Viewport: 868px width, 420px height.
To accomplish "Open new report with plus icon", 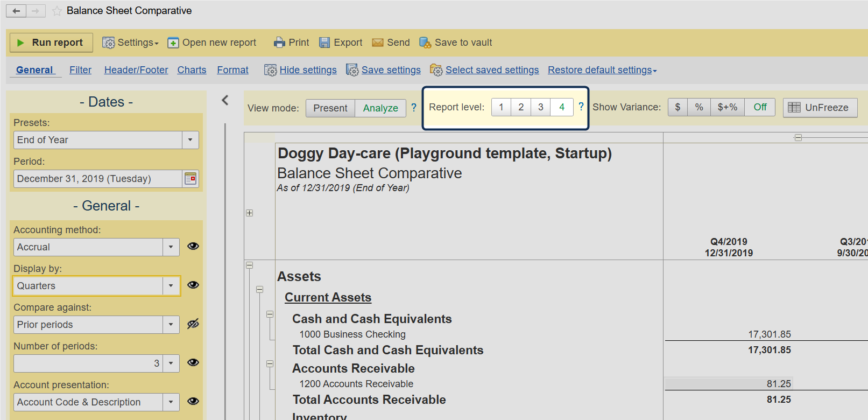I will pyautogui.click(x=173, y=43).
